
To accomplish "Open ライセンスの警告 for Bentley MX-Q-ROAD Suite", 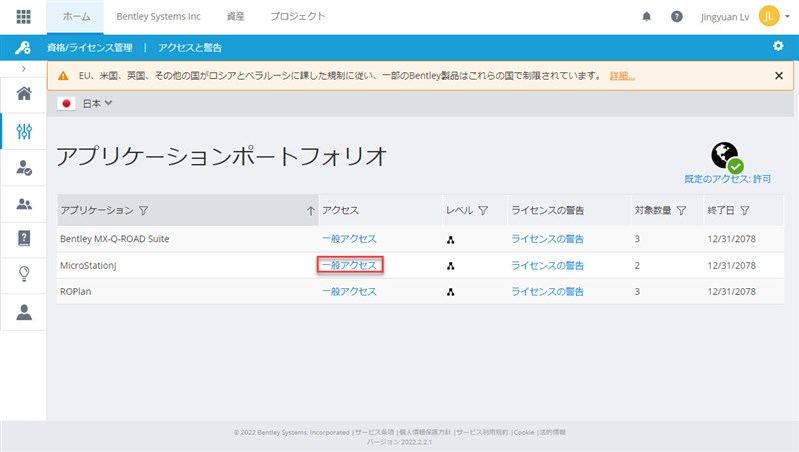I will pyautogui.click(x=548, y=239).
